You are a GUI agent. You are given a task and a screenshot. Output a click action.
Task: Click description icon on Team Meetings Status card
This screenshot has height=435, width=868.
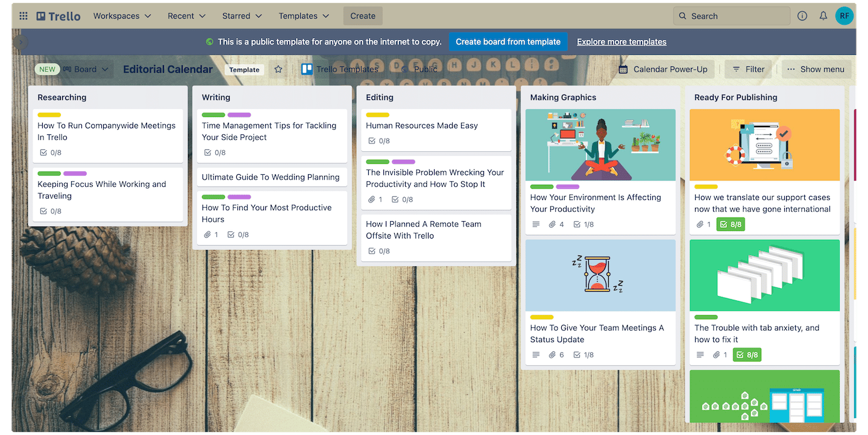536,355
